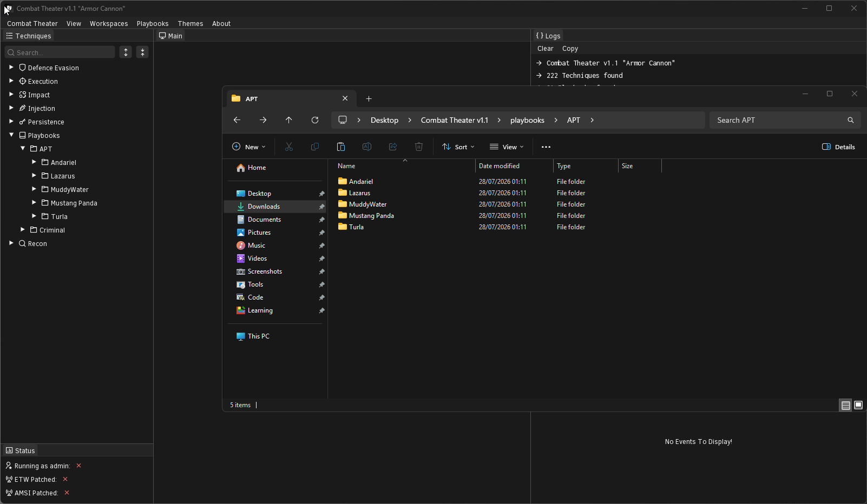Click the Cut scissors icon in Explorer
Image resolution: width=867 pixels, height=504 pixels.
coord(289,147)
